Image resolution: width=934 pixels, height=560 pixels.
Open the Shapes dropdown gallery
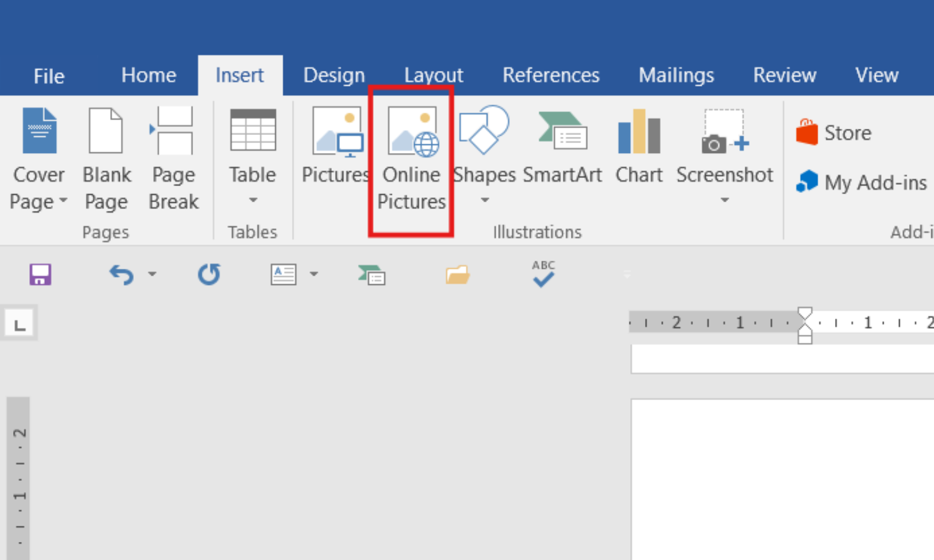point(484,200)
